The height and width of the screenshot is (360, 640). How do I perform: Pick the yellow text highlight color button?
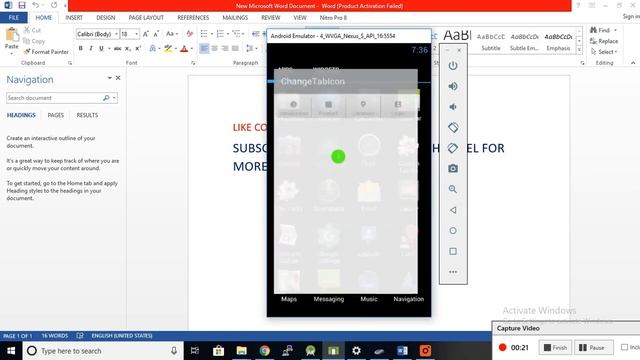[168, 49]
